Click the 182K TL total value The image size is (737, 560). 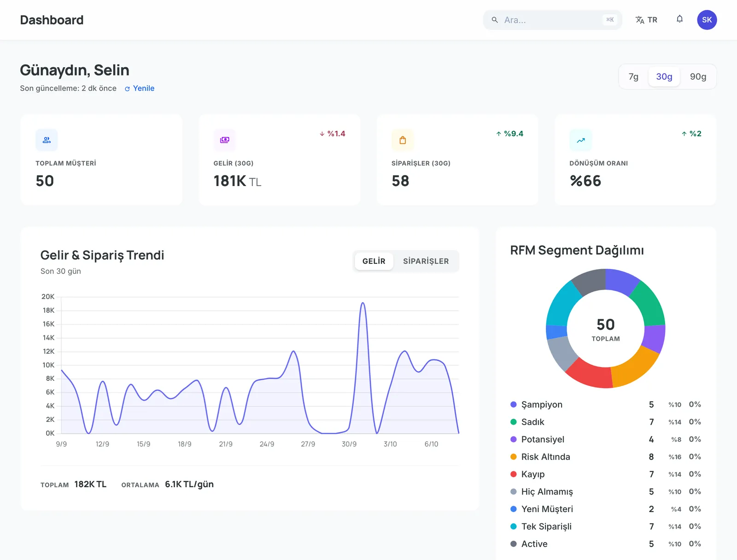pyautogui.click(x=90, y=484)
